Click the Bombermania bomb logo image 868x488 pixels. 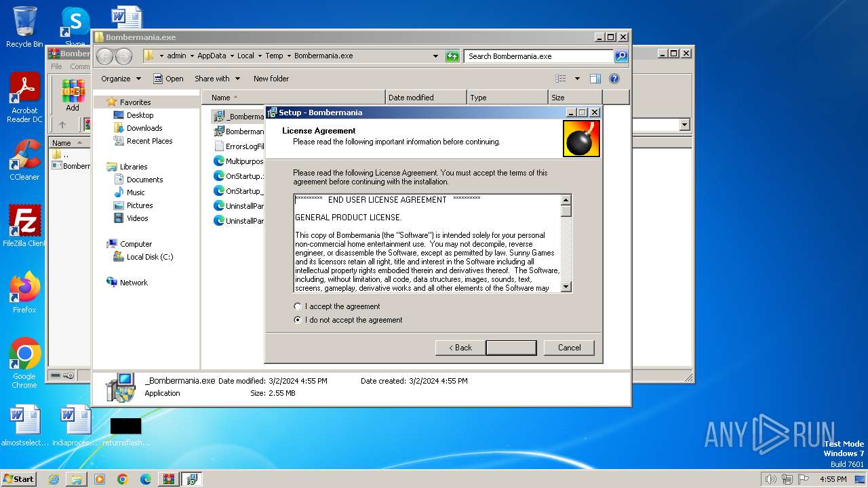click(x=581, y=139)
